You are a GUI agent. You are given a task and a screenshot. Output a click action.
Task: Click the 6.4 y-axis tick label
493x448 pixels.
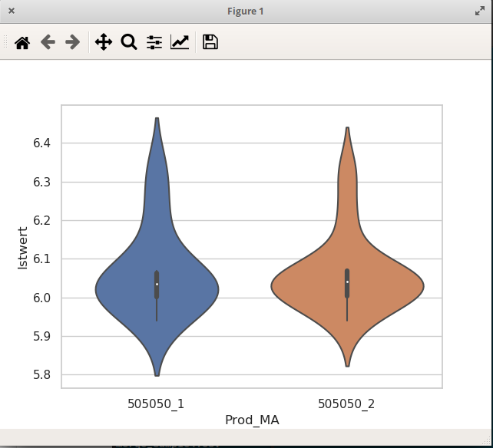click(x=41, y=143)
